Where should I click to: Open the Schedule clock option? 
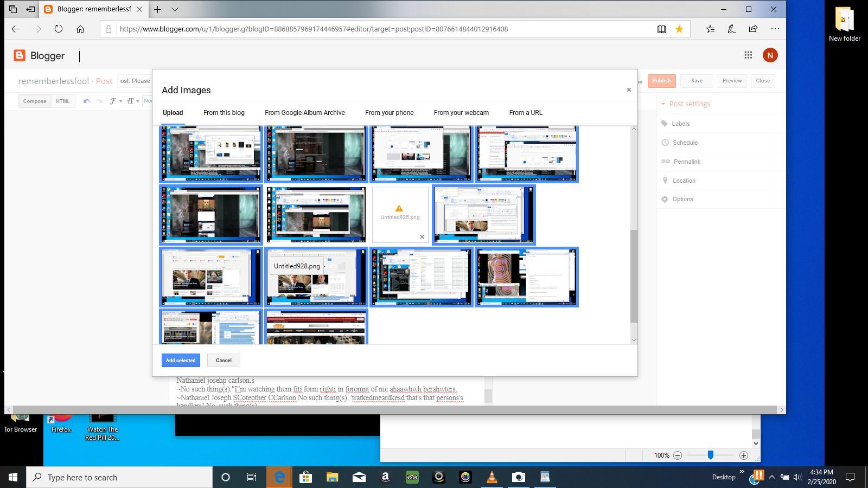pos(665,143)
